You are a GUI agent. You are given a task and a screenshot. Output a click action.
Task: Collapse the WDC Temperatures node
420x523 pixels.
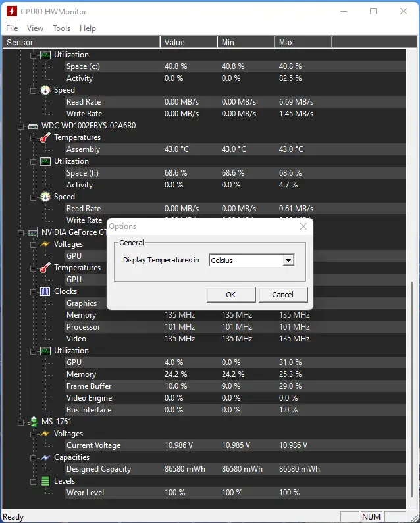pos(33,138)
